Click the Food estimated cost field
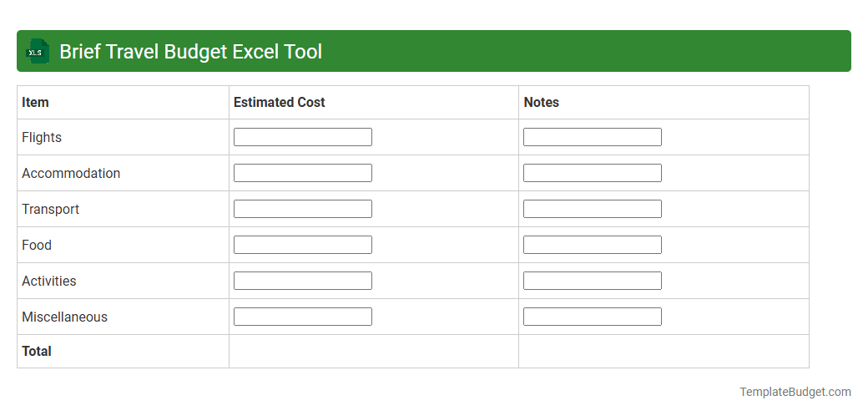The width and height of the screenshot is (868, 416). (303, 245)
